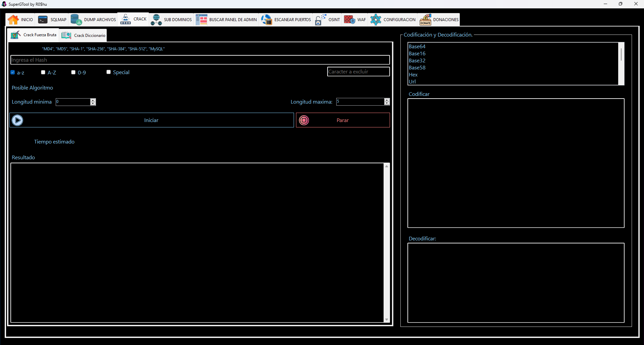Screen dimensions: 644x345
Task: Select Base32 in the encoding list
Action: (513, 61)
